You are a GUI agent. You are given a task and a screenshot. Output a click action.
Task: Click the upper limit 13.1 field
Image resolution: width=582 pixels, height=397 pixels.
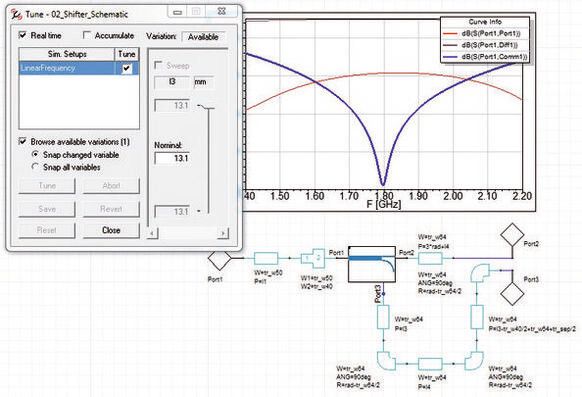coord(172,105)
